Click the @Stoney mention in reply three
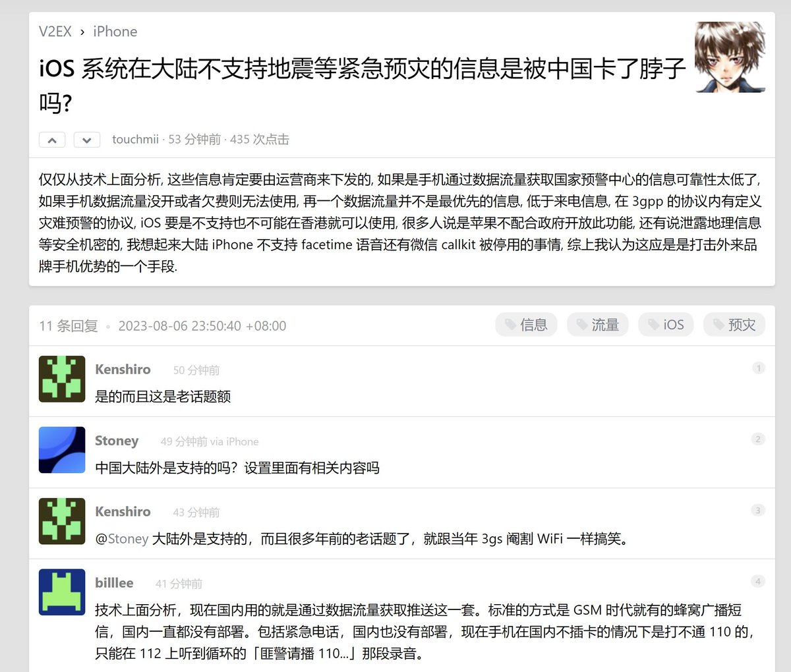The width and height of the screenshot is (791, 672). tap(122, 539)
